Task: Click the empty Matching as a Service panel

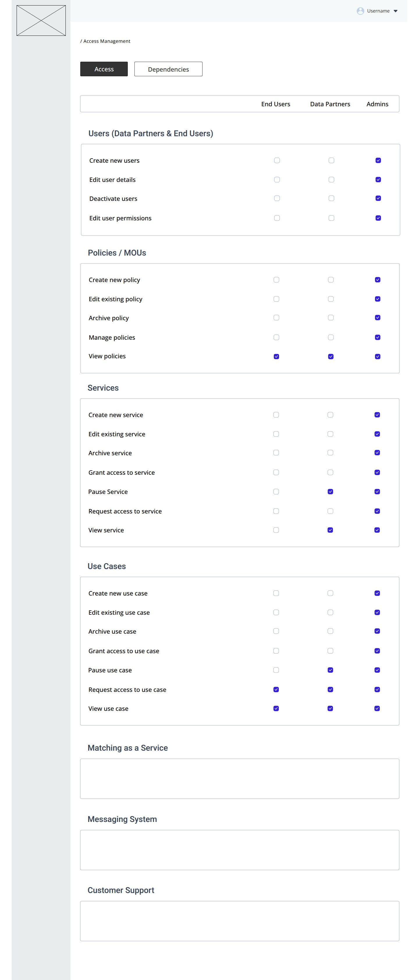Action: pos(239,778)
